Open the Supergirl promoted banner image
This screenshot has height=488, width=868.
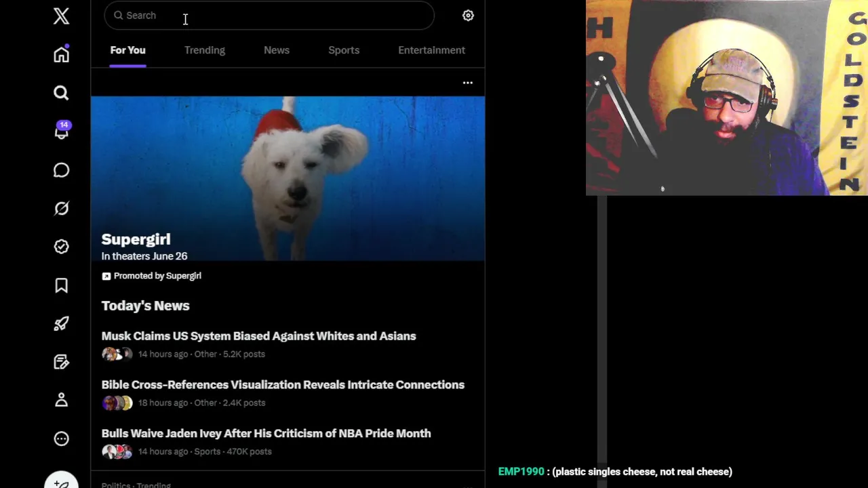point(288,178)
